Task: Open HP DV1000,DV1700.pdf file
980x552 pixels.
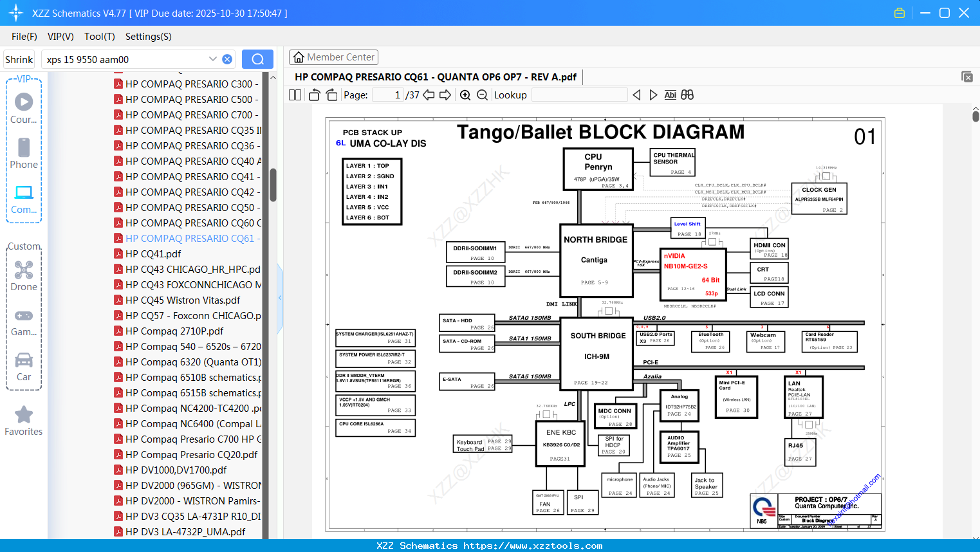Action: click(170, 470)
